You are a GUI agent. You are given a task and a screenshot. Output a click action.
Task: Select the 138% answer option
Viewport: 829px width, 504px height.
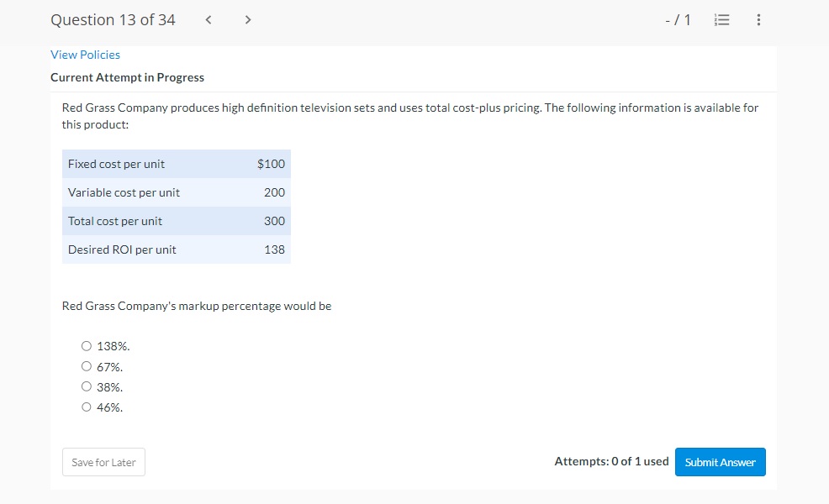[x=86, y=346]
